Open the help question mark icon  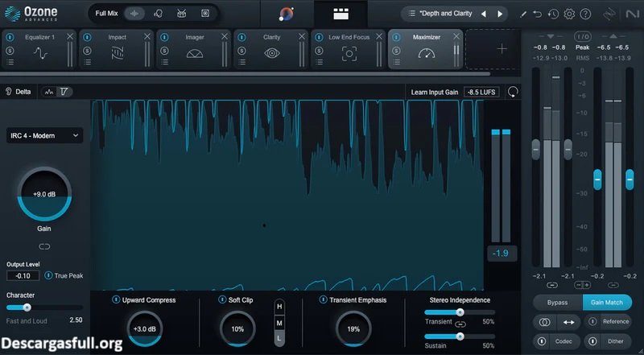[x=585, y=14]
